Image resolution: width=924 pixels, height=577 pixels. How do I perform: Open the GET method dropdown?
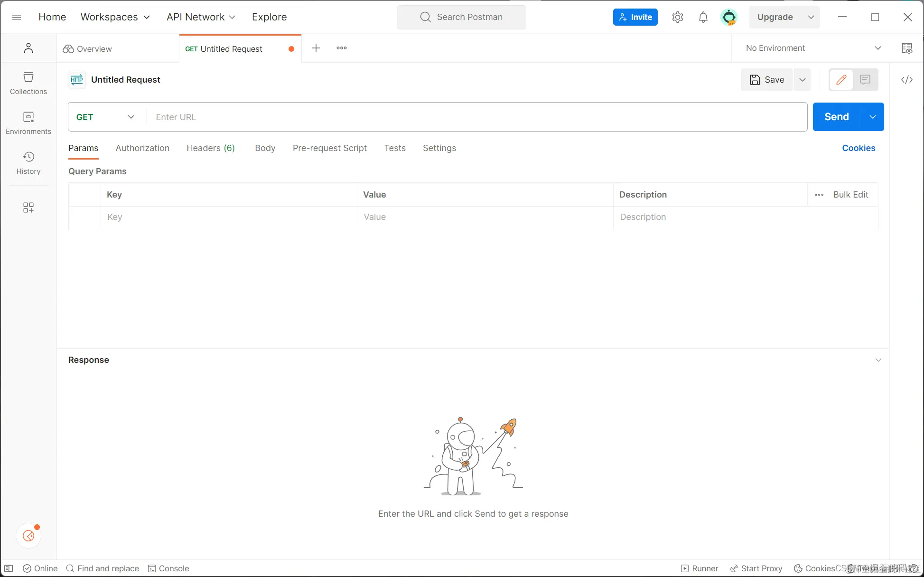tap(105, 117)
